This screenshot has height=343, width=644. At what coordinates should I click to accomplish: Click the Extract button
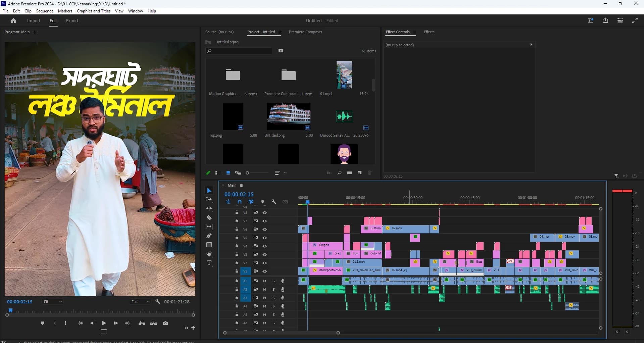(154, 323)
